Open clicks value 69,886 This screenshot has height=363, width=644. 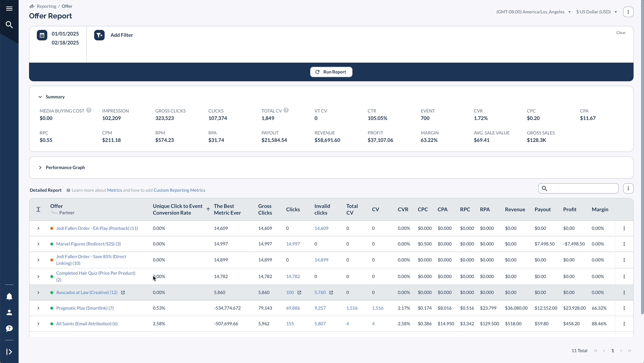coord(293,308)
